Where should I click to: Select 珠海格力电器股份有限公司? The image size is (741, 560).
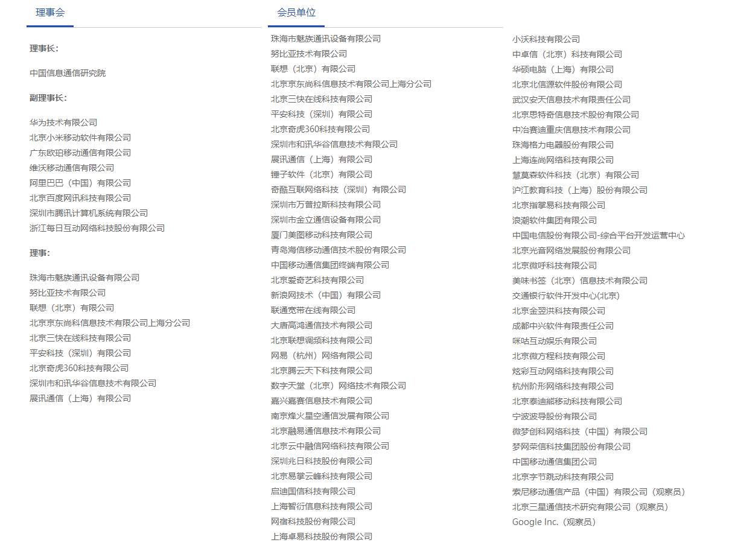tap(563, 145)
